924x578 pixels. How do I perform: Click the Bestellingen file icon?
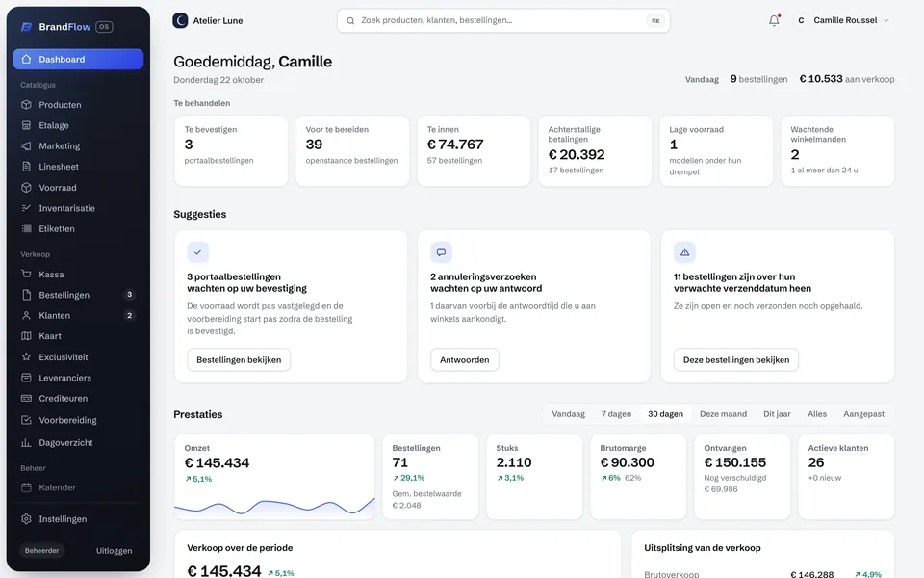pyautogui.click(x=26, y=295)
